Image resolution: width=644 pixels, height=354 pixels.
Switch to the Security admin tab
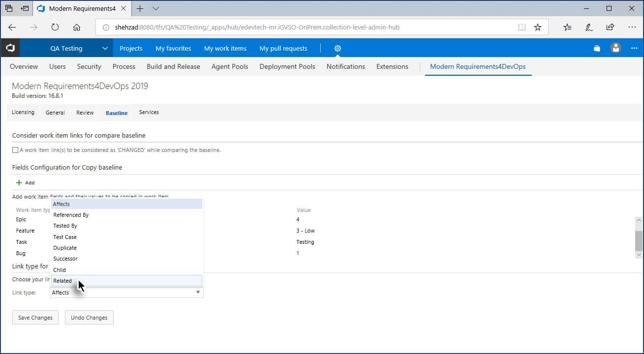[89, 66]
